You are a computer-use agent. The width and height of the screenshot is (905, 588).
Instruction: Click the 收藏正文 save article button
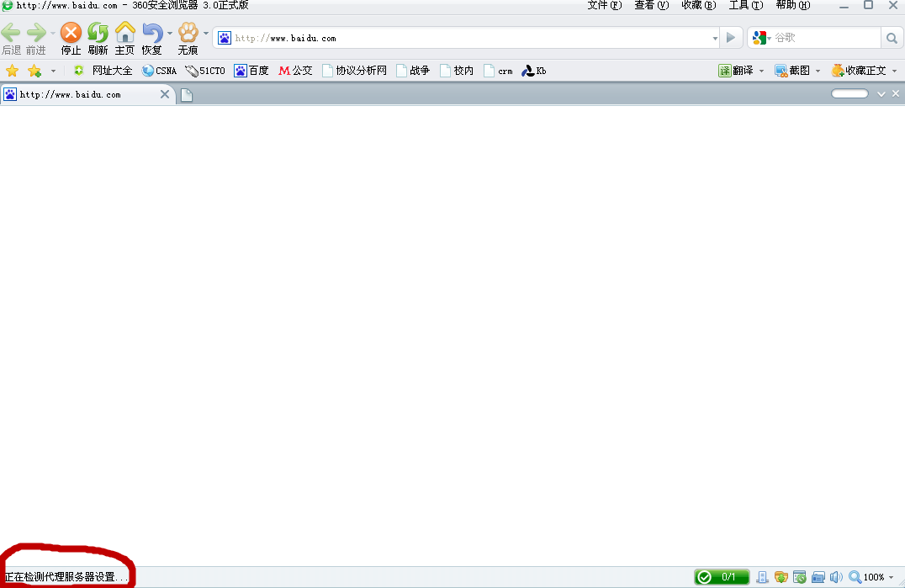859,71
